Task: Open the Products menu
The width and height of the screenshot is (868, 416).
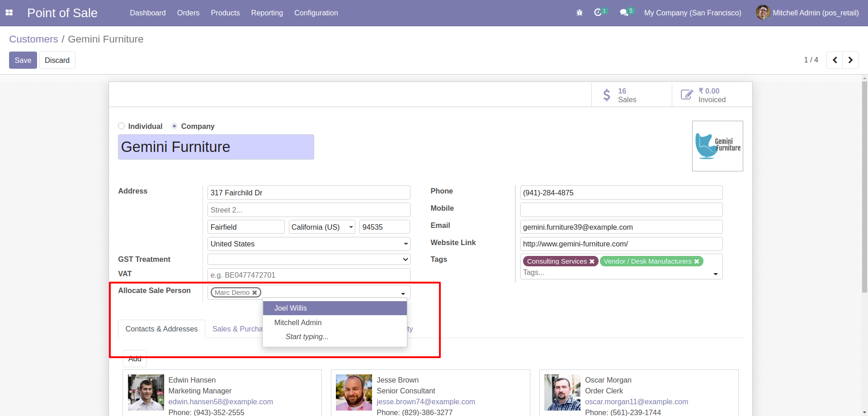Action: [x=225, y=13]
